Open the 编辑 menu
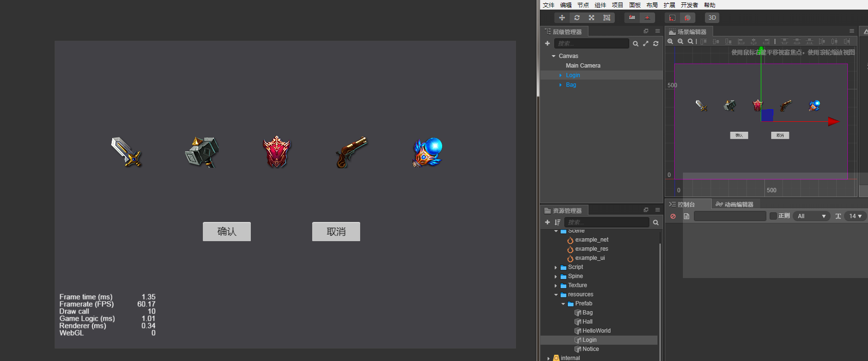 tap(566, 5)
